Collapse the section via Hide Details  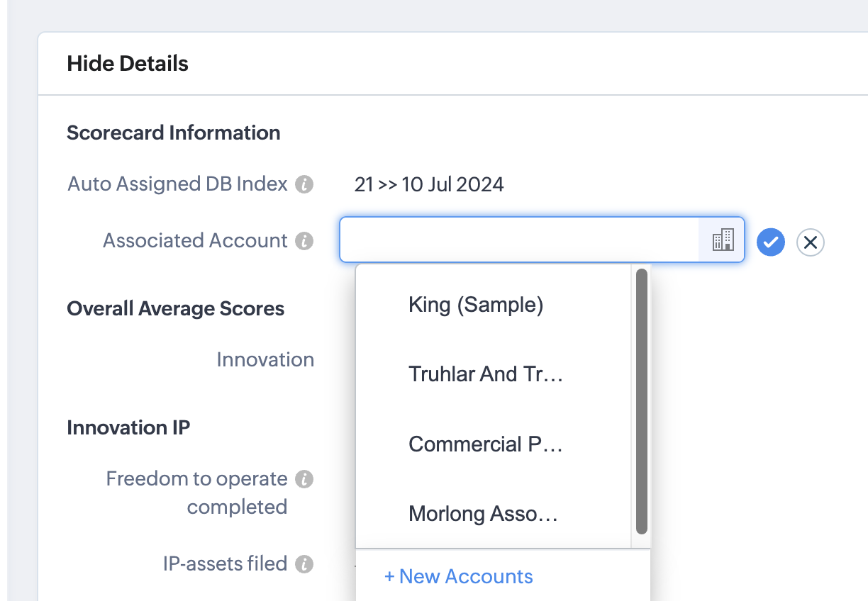128,64
